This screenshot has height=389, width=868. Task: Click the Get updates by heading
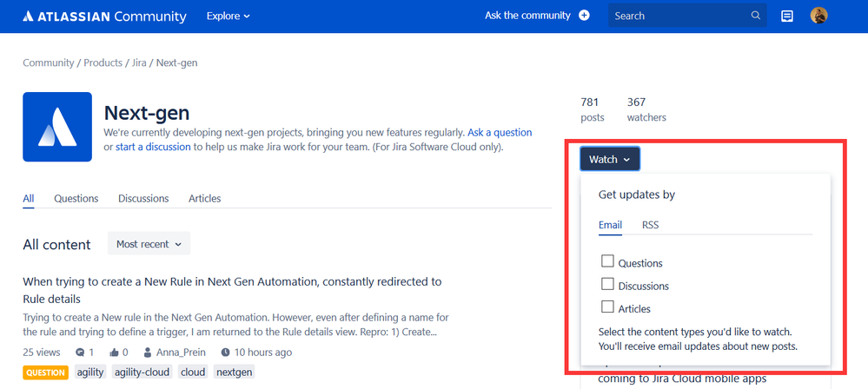point(637,194)
